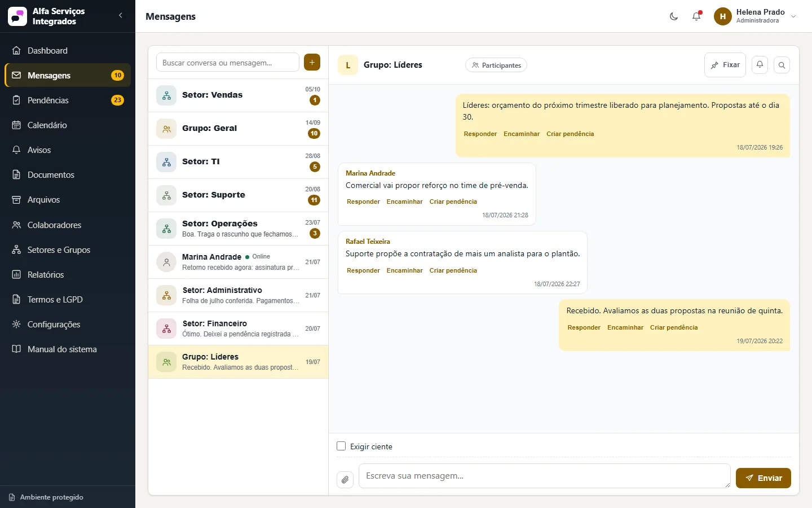This screenshot has width=812, height=508.
Task: Focus the Escreva sua mensagem text box
Action: pos(545,476)
